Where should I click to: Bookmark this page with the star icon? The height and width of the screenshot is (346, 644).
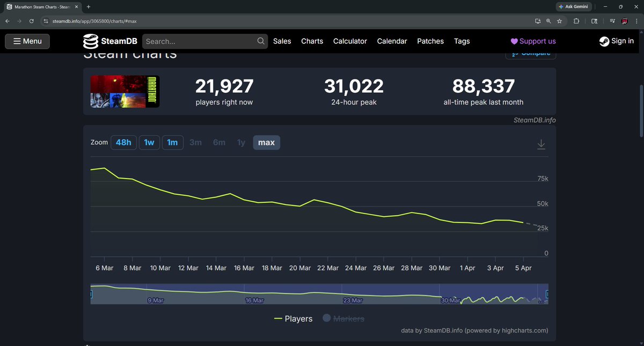(559, 21)
